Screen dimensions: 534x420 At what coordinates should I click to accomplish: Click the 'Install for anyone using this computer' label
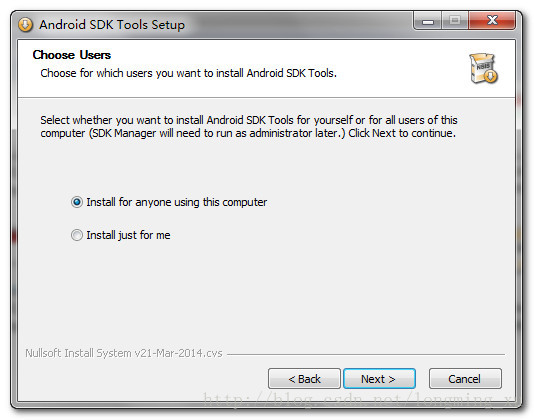pos(176,202)
